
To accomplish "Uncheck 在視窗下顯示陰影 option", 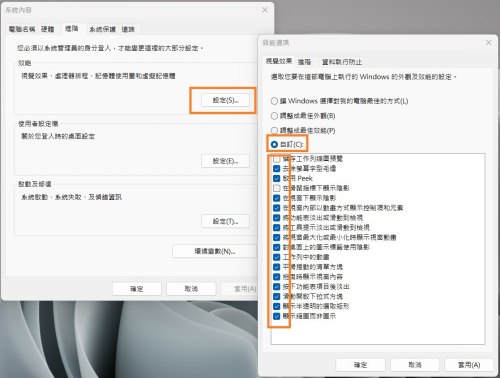I will pos(276,198).
